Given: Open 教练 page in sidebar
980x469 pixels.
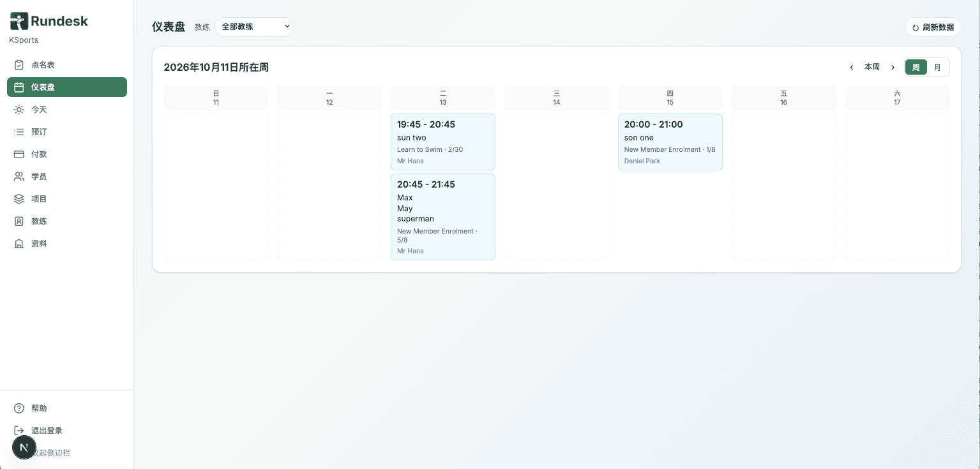Looking at the screenshot, I should tap(67, 221).
